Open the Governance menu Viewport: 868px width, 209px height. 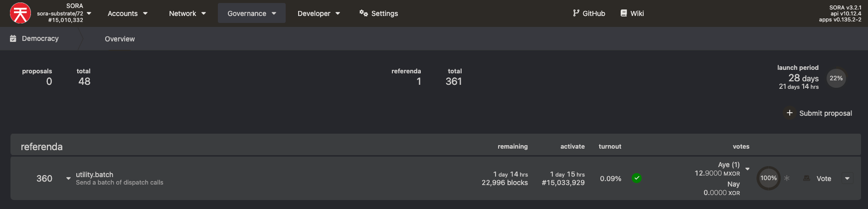click(x=252, y=13)
